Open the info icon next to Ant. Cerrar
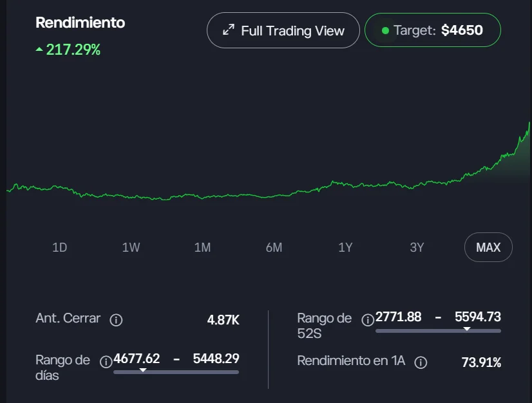The height and width of the screenshot is (403, 532). [116, 320]
